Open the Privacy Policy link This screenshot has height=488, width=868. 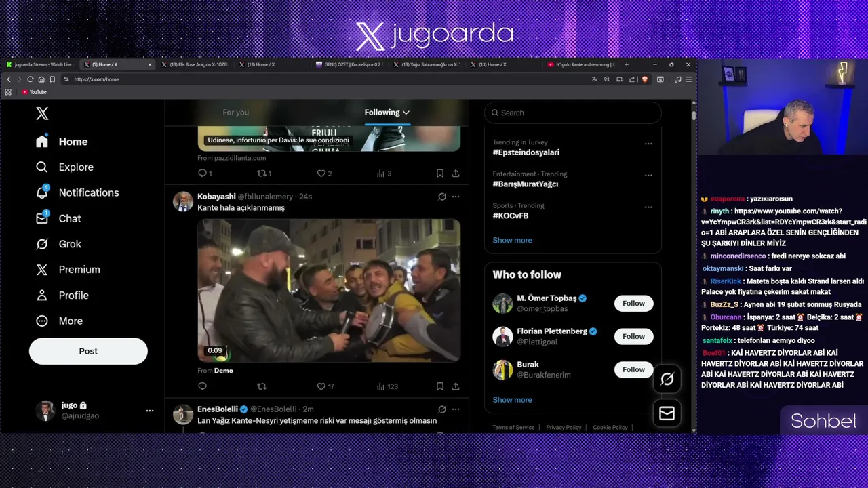coord(564,428)
